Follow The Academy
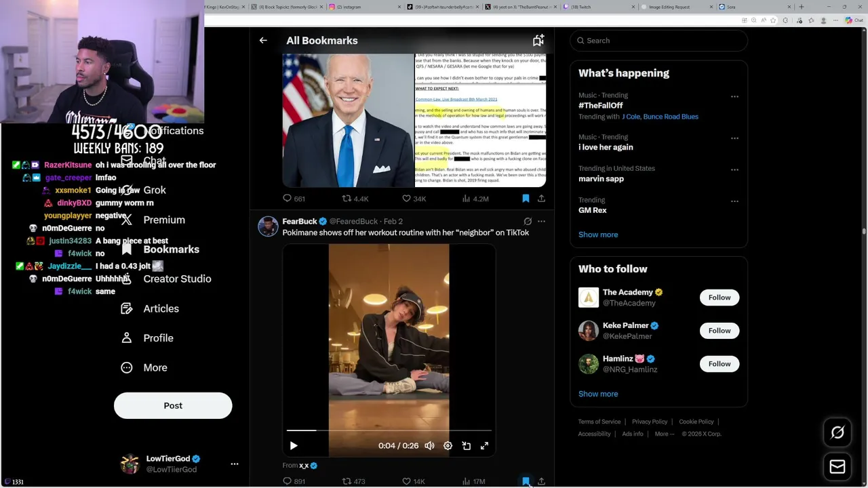 point(719,298)
